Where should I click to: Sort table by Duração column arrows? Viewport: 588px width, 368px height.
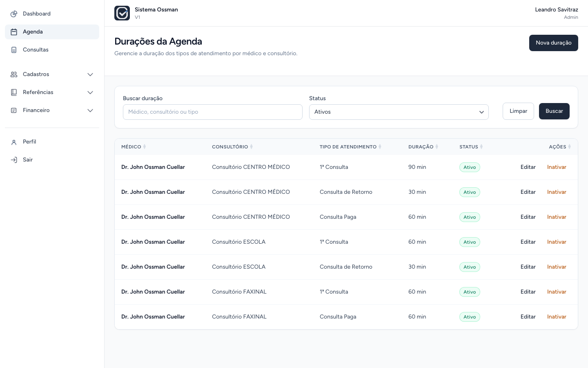[437, 147]
